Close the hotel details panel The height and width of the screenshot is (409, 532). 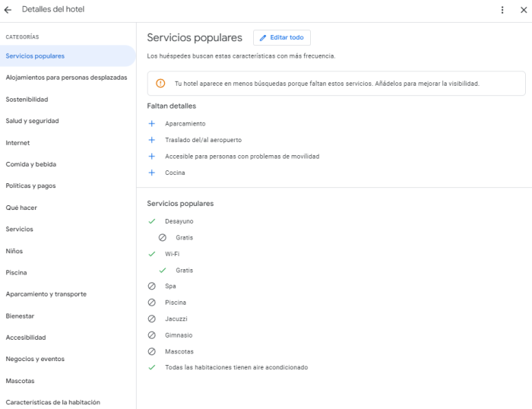[523, 10]
